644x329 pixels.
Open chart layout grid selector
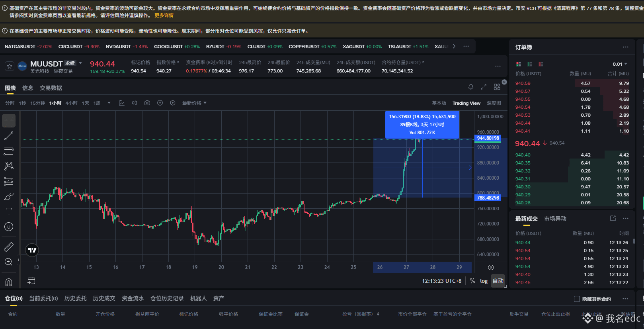tap(497, 87)
